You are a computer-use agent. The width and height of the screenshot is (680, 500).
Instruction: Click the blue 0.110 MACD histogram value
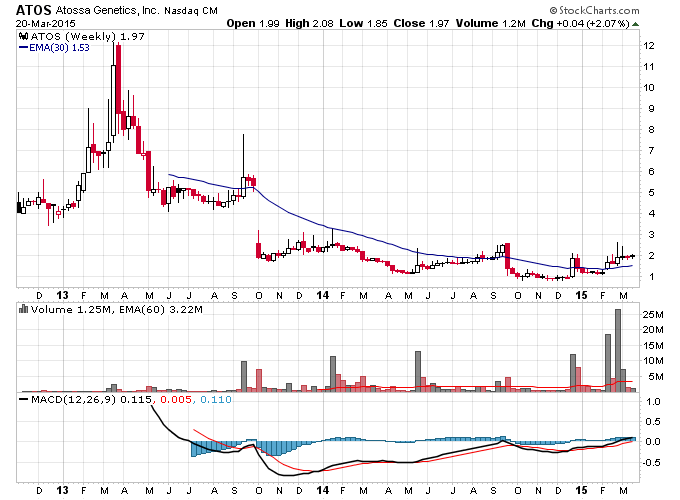tap(216, 399)
